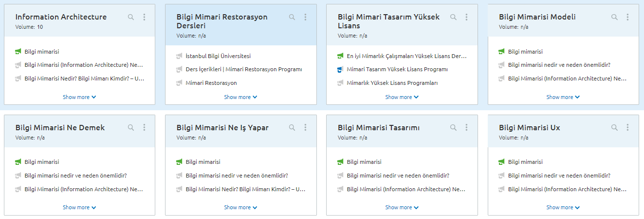Image resolution: width=644 pixels, height=219 pixels.
Task: Open three-dot menu on Information Architecture card
Action: click(x=144, y=17)
